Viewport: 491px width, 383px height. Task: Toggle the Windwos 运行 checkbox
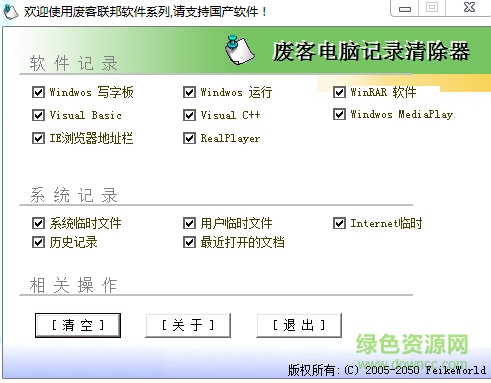click(x=189, y=92)
